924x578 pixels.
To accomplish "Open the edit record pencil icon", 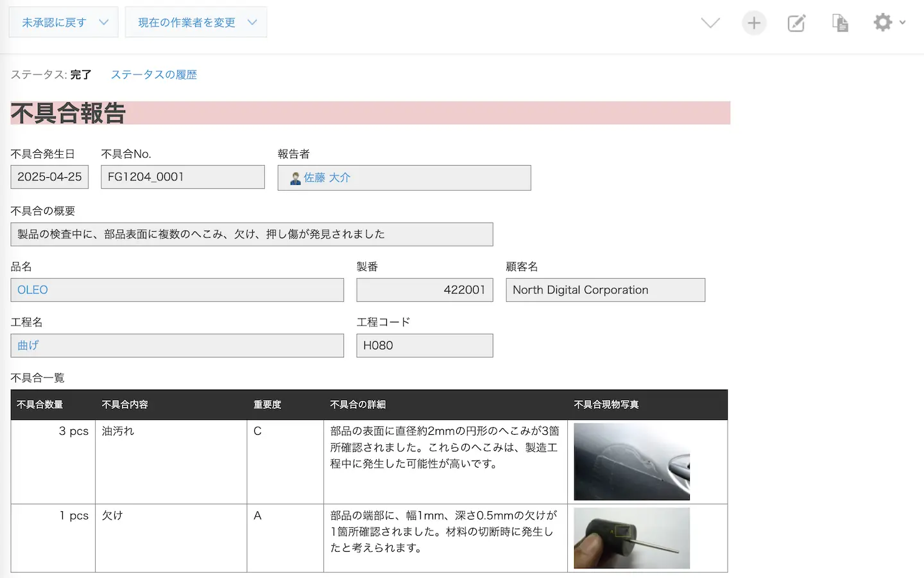I will coord(796,23).
